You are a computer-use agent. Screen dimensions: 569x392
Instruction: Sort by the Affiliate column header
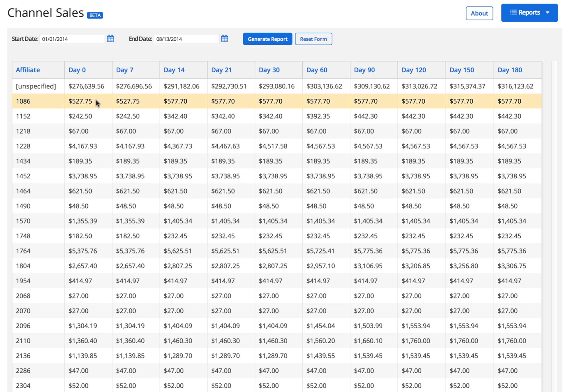pyautogui.click(x=28, y=70)
